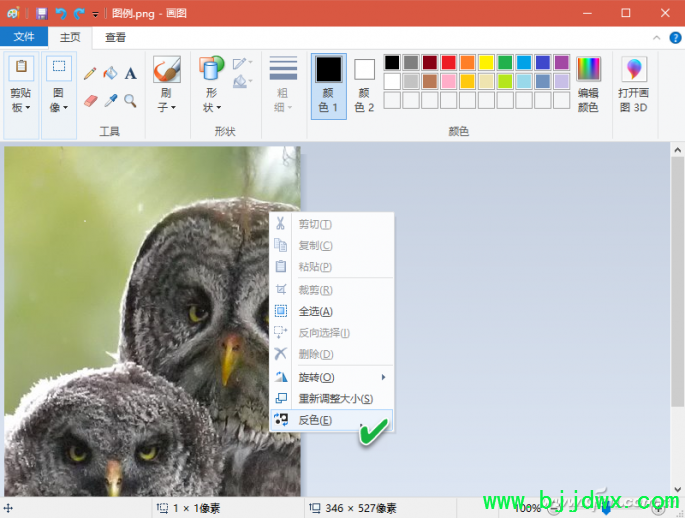Select the Magnifier tool

[x=130, y=101]
